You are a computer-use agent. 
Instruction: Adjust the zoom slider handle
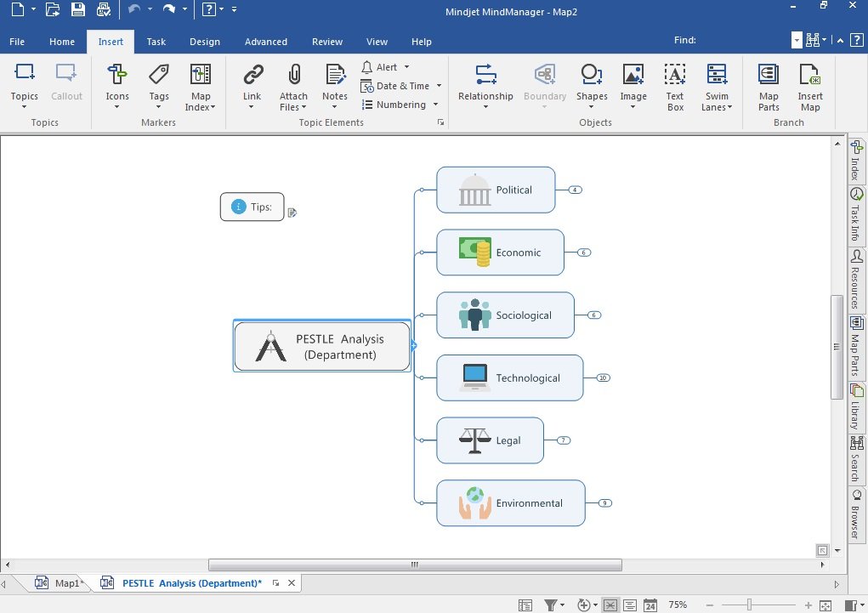pos(749,604)
